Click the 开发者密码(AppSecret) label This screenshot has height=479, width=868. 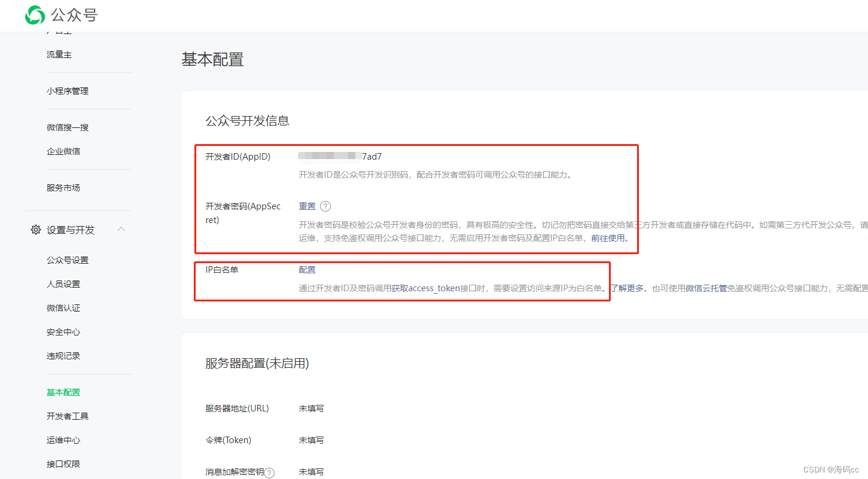243,213
